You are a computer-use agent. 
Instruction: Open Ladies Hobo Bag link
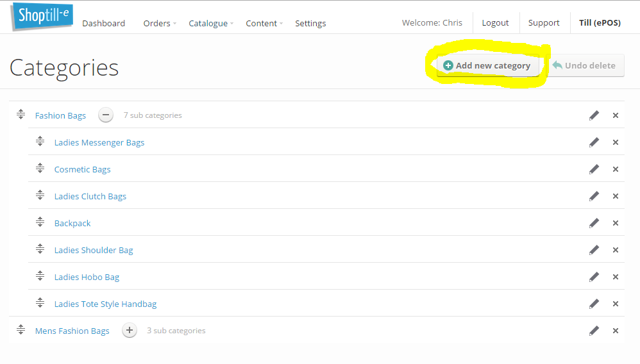(87, 277)
